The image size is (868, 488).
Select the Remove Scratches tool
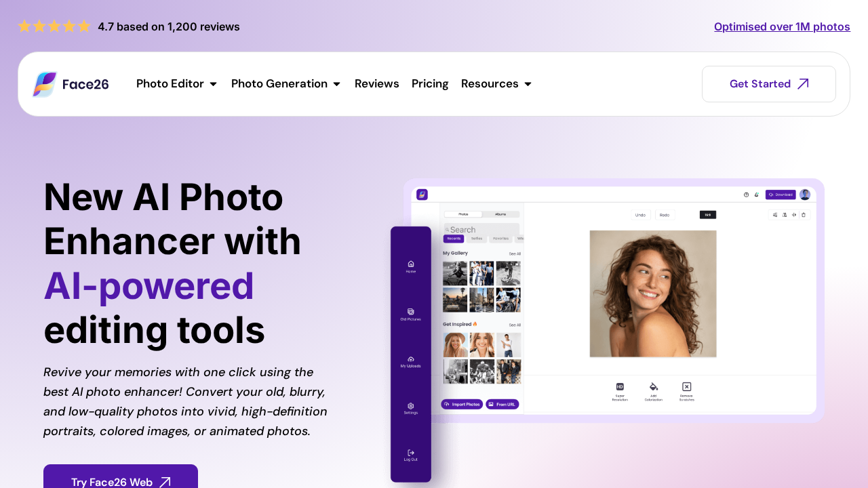686,391
